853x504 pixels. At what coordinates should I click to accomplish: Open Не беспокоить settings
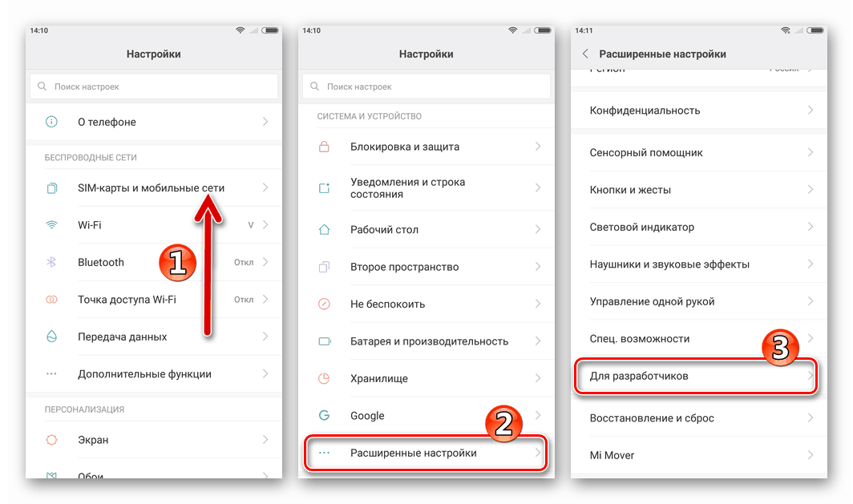[426, 304]
